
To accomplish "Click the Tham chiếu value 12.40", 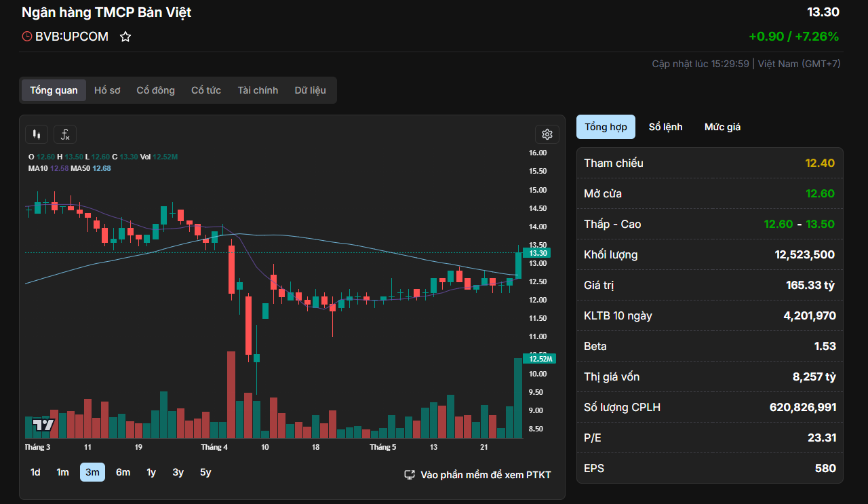I will point(820,163).
